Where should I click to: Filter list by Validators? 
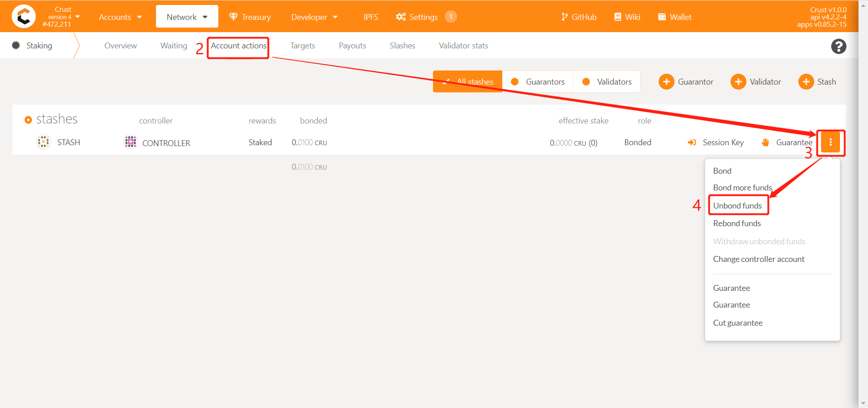point(607,81)
